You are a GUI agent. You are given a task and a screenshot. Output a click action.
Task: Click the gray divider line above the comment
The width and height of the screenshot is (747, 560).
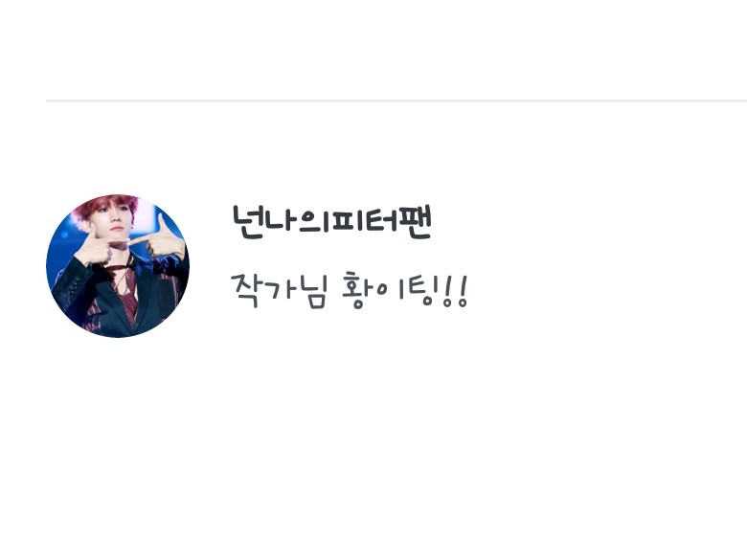pos(396,101)
